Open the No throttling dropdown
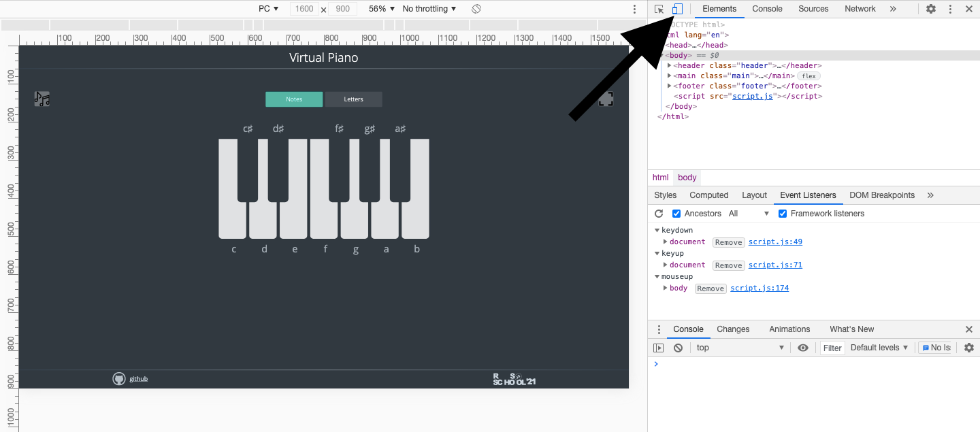The height and width of the screenshot is (432, 980). [x=429, y=9]
